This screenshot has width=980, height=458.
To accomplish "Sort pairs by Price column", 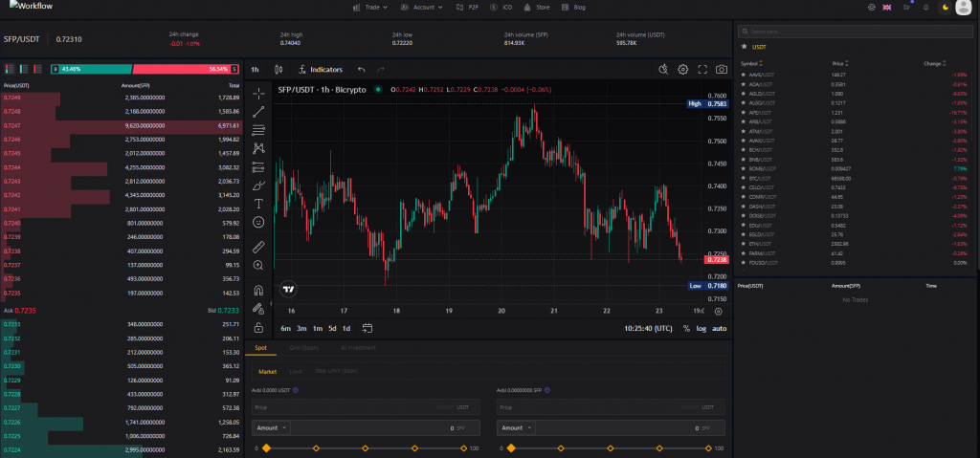I will coord(840,64).
